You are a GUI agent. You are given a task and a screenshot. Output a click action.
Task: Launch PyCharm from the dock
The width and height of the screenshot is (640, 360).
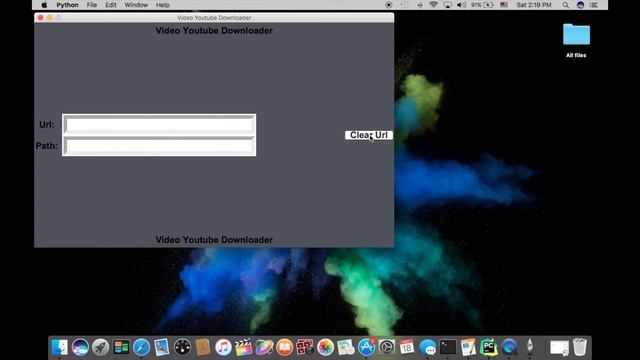[489, 347]
